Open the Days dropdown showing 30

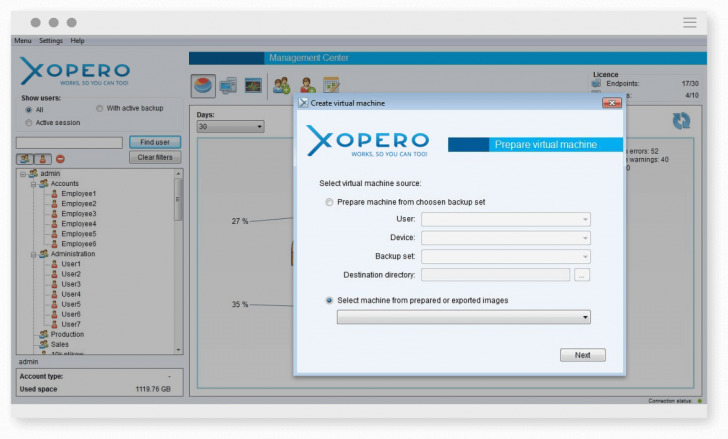(x=230, y=127)
